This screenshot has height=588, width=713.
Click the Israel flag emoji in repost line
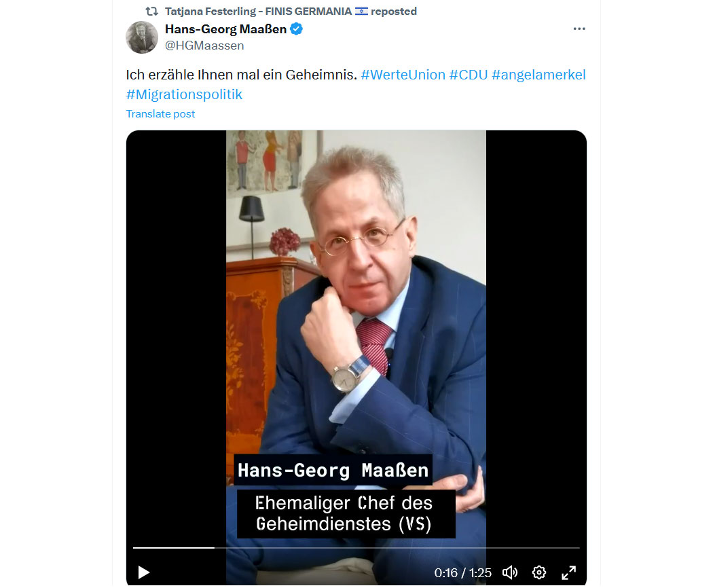pyautogui.click(x=361, y=11)
